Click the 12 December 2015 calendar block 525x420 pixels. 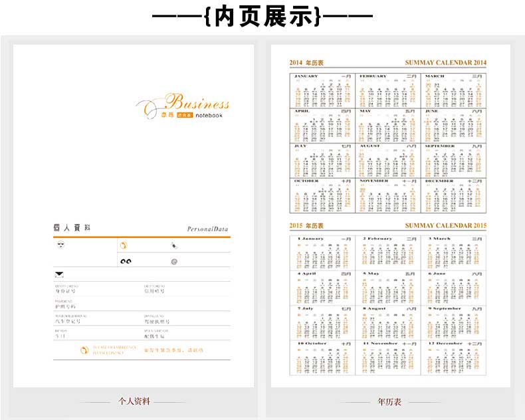(454, 357)
